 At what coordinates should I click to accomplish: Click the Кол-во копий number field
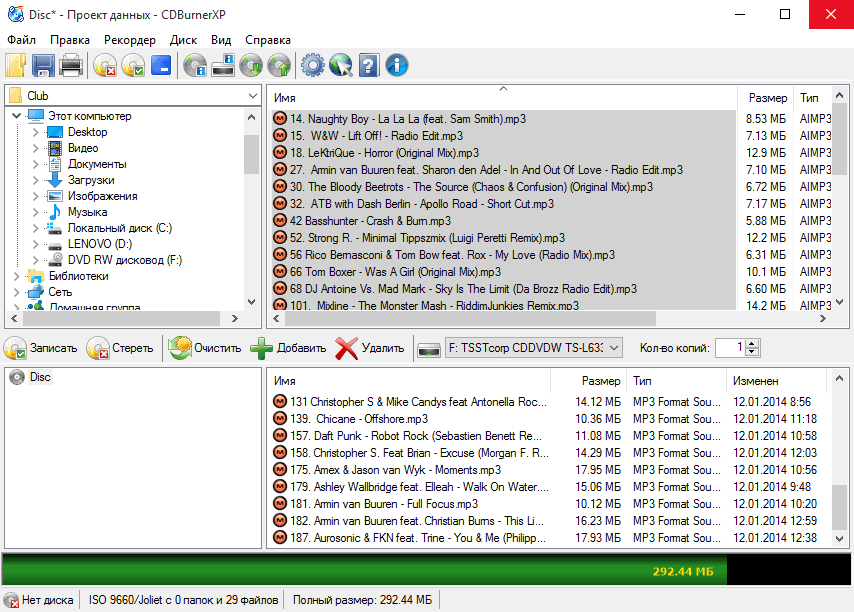731,348
